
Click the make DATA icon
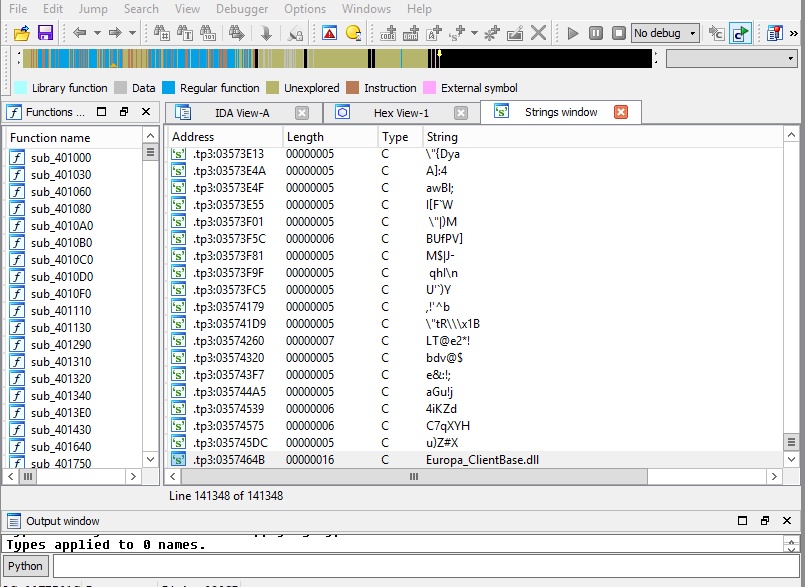click(411, 33)
